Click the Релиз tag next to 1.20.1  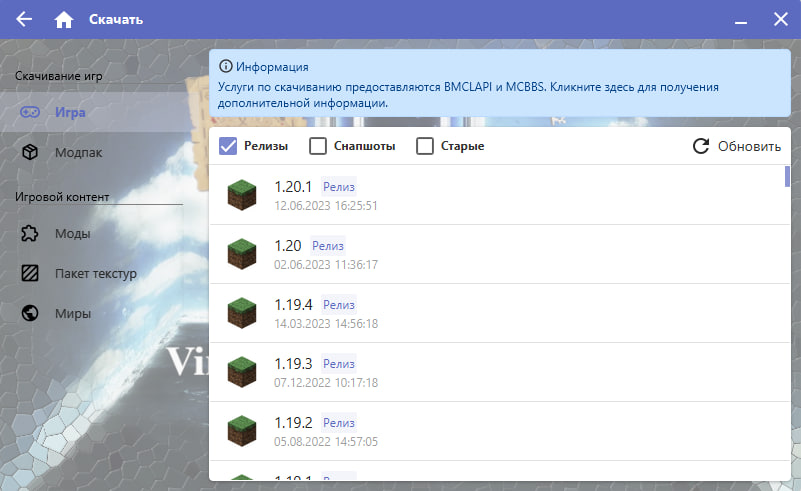coord(339,187)
